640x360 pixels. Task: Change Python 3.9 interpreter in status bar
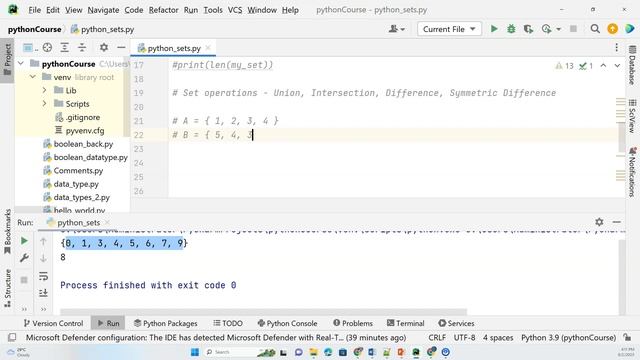coord(568,338)
